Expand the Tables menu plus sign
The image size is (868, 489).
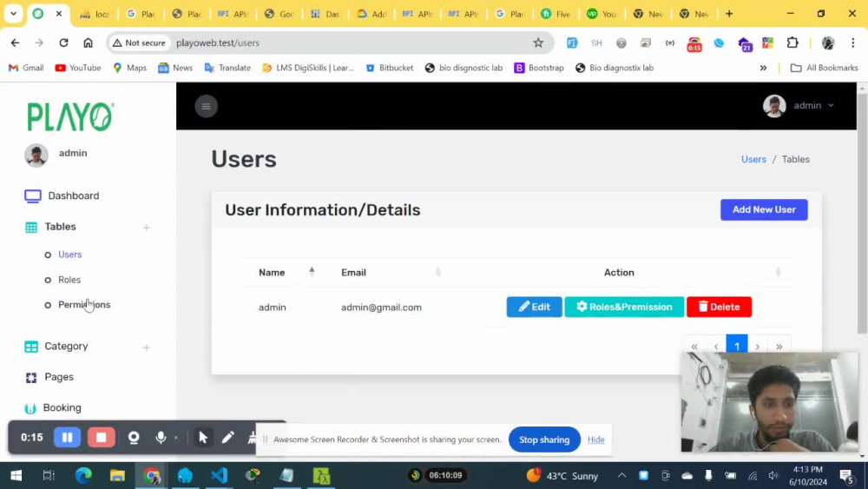pyautogui.click(x=146, y=228)
